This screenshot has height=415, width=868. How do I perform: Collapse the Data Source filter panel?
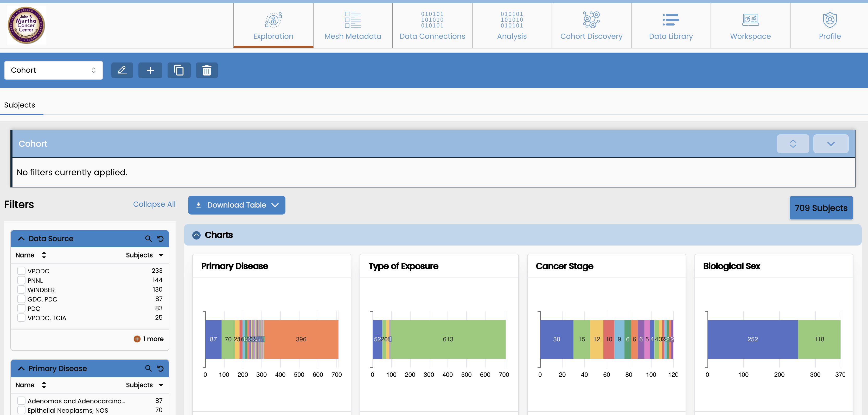tap(21, 239)
